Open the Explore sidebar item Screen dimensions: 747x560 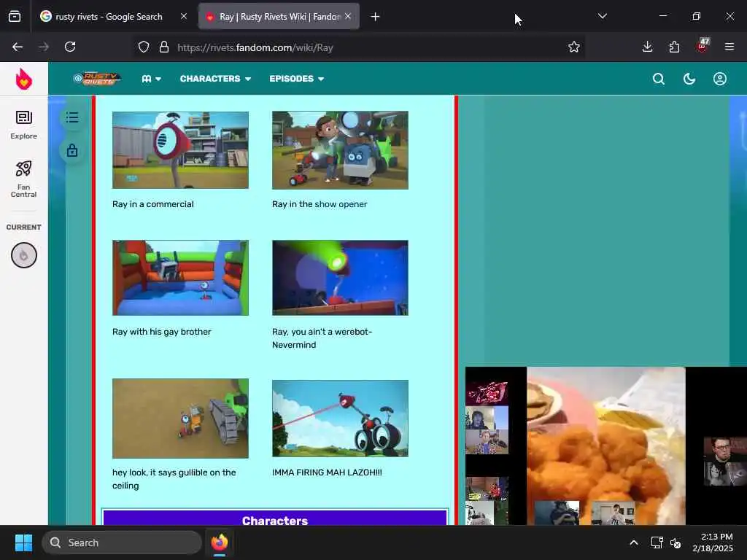(x=24, y=125)
